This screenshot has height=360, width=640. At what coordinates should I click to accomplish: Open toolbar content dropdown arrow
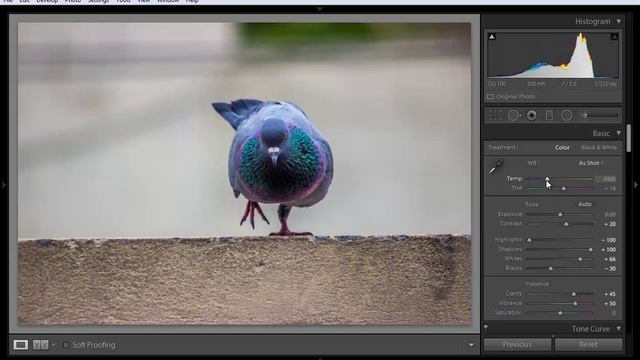point(471,345)
